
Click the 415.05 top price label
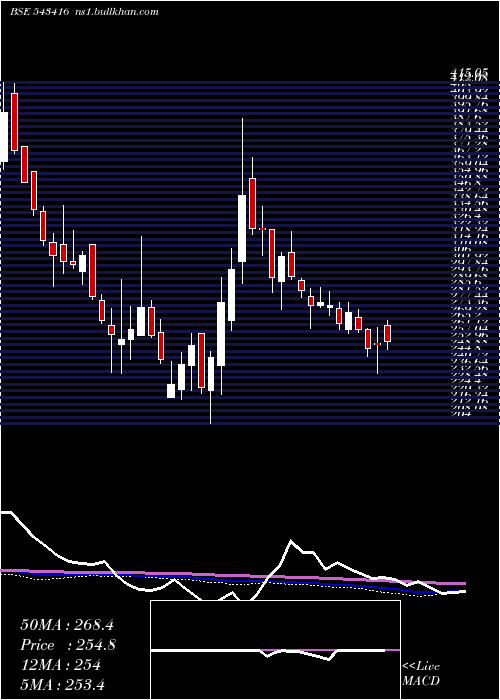click(x=469, y=73)
